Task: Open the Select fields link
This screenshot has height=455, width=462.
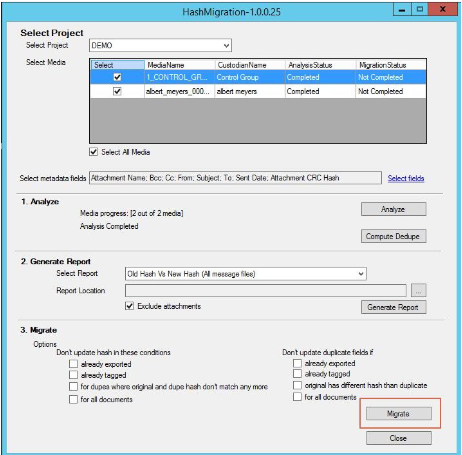Action: [x=406, y=178]
